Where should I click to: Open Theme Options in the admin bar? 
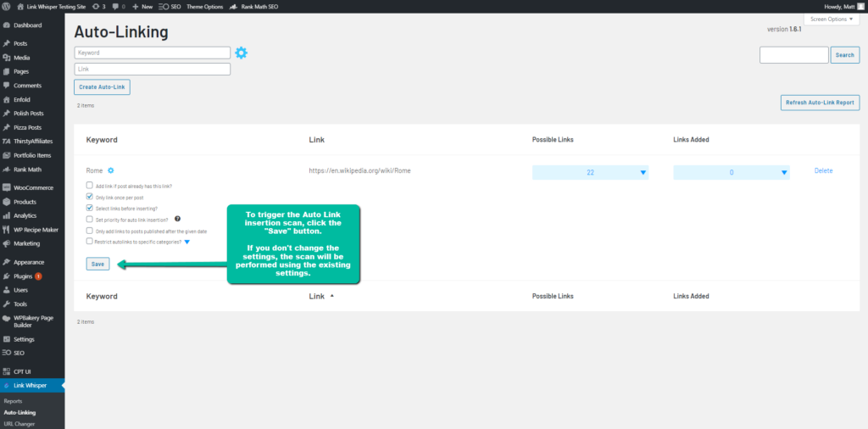point(205,7)
